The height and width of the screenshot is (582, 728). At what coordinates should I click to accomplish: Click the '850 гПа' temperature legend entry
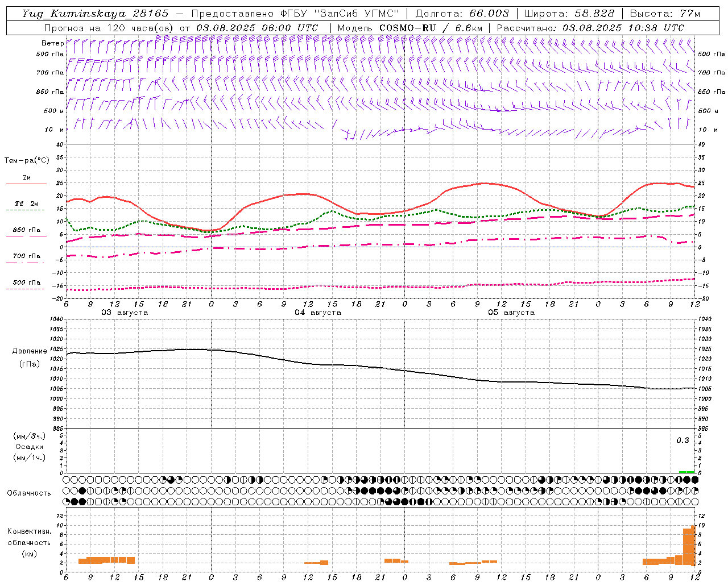[x=27, y=230]
